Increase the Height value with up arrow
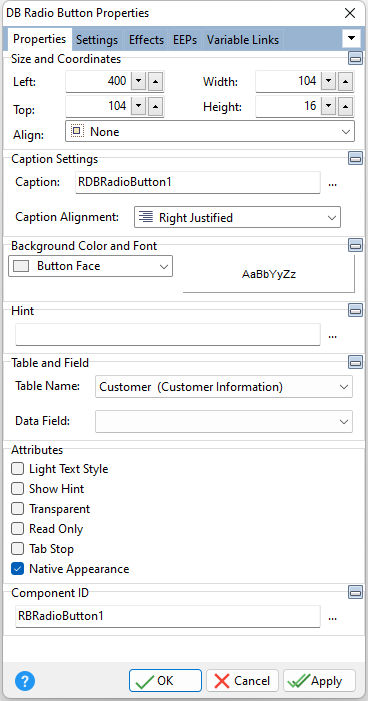 345,106
